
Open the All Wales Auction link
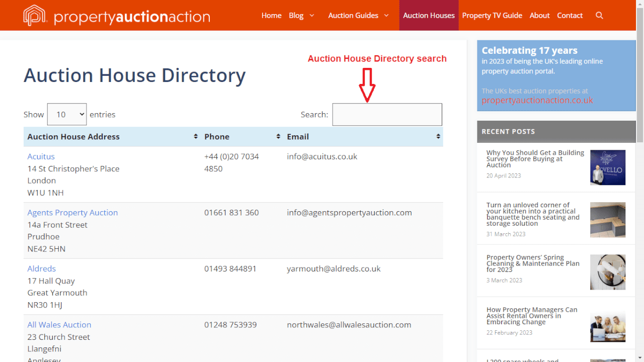(x=59, y=325)
